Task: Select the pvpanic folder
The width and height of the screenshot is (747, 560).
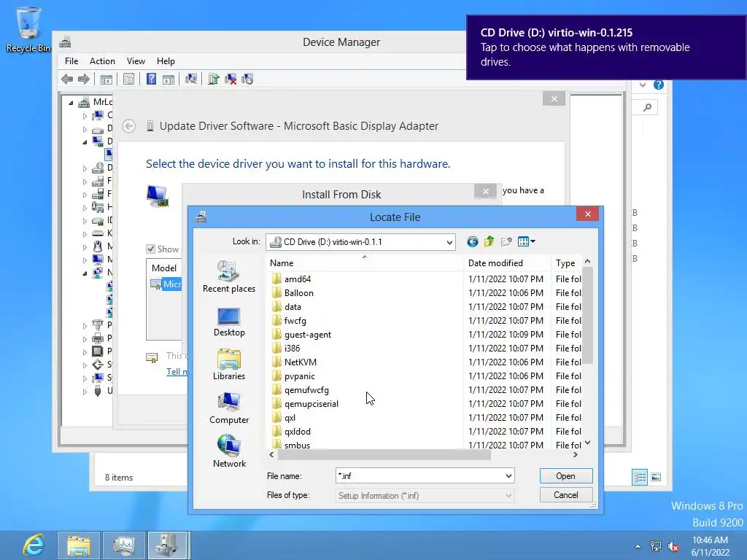Action: 299,376
